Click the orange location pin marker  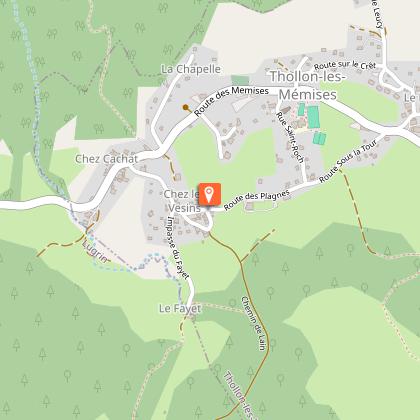point(210,194)
